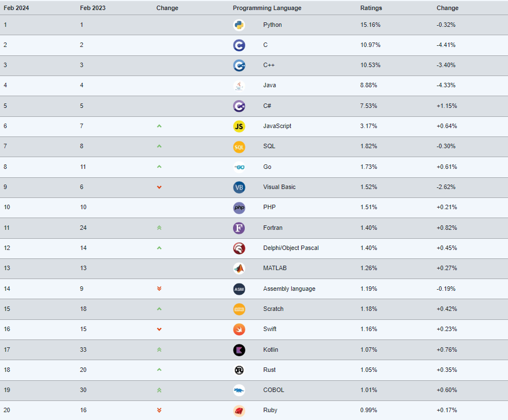Select the PHP purple logo

click(239, 207)
